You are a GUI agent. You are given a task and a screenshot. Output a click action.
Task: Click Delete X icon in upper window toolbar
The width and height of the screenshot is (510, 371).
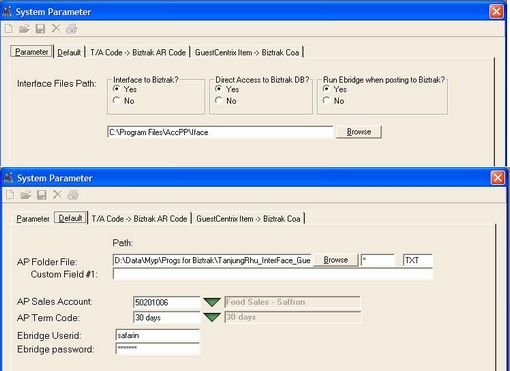tap(56, 29)
